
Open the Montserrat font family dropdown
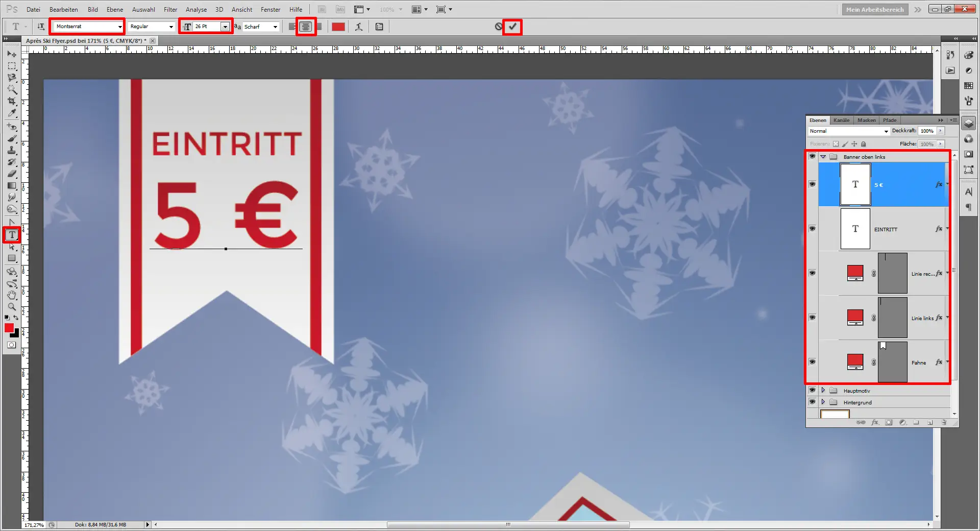tap(119, 26)
